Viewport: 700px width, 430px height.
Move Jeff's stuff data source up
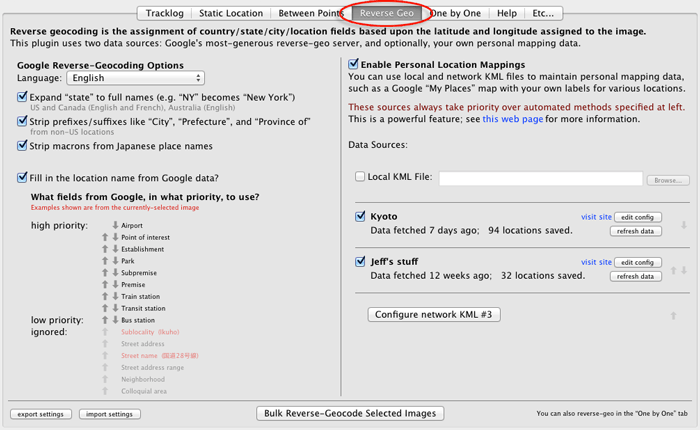(x=673, y=271)
